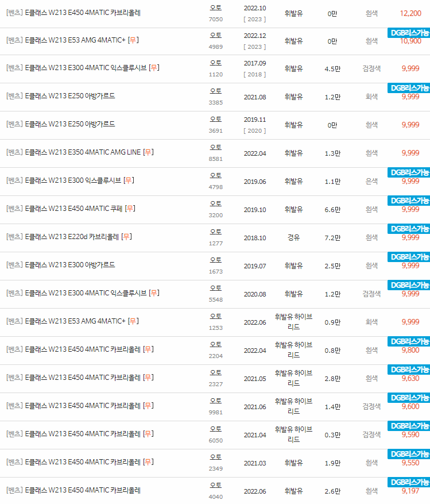The height and width of the screenshot is (504, 430).
Task: Click the model year [ 2018 ]
Action: point(255,75)
